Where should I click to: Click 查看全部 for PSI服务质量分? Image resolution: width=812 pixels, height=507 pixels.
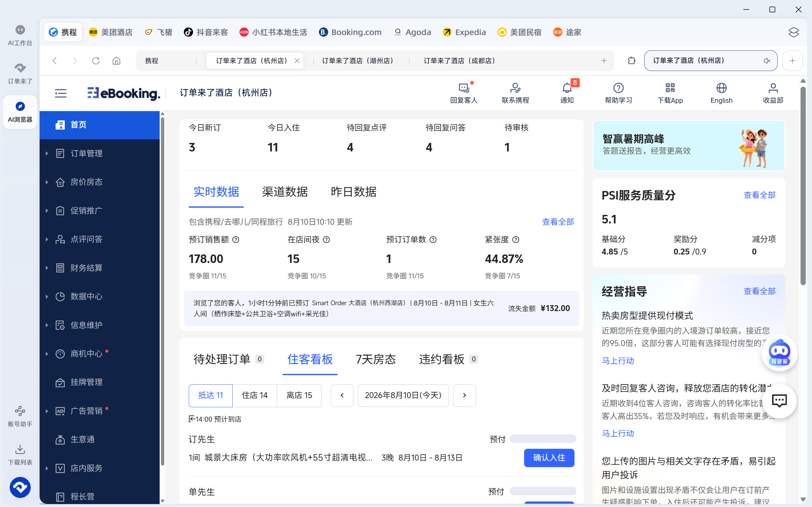coord(759,195)
